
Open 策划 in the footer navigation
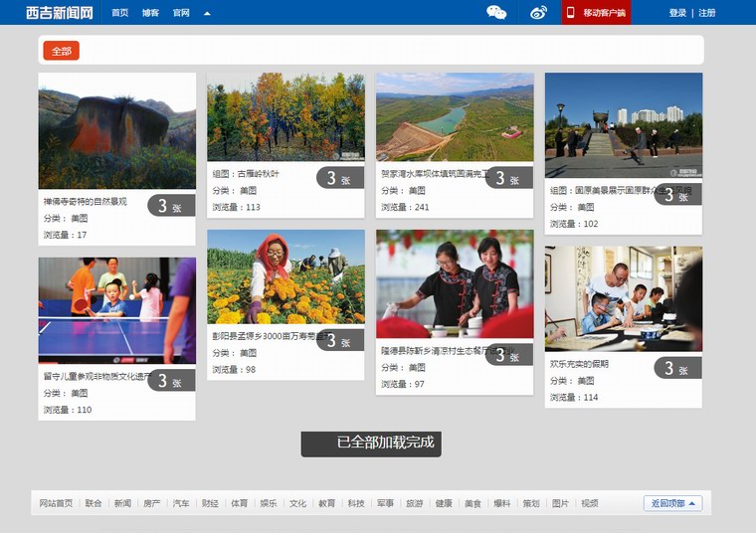pos(531,503)
